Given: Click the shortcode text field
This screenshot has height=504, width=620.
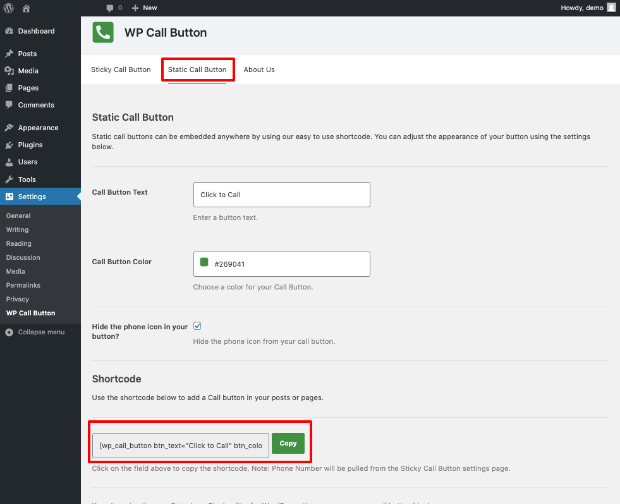Looking at the screenshot, I should click(180, 445).
